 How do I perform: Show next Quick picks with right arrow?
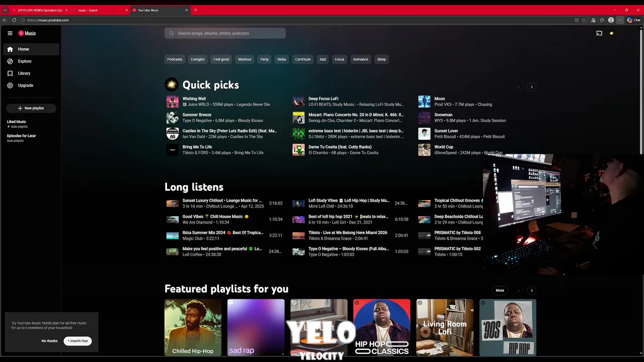pyautogui.click(x=531, y=87)
